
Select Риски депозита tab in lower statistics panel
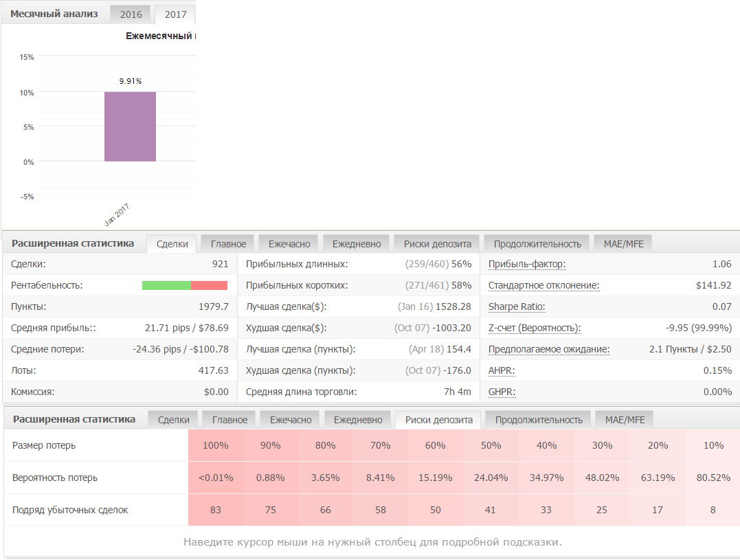[439, 420]
